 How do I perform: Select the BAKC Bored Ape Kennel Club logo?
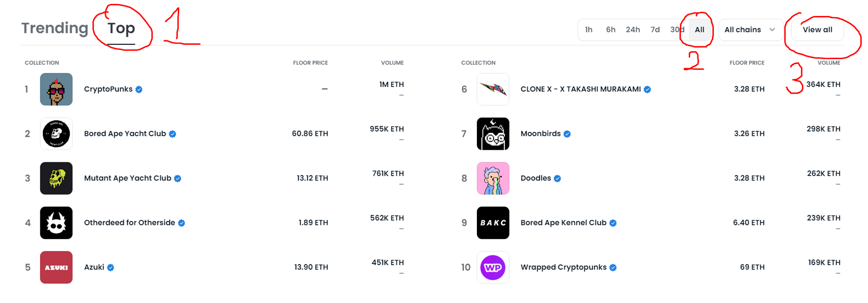(493, 223)
